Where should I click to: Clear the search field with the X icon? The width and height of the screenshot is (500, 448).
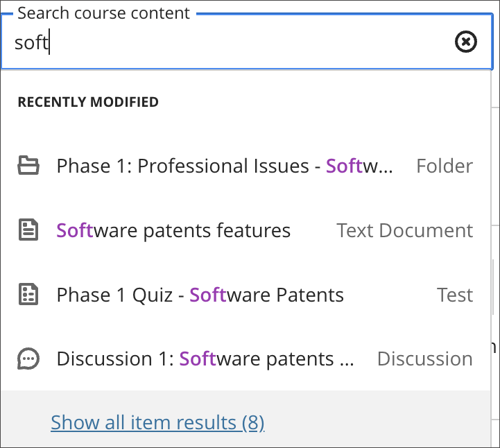465,43
